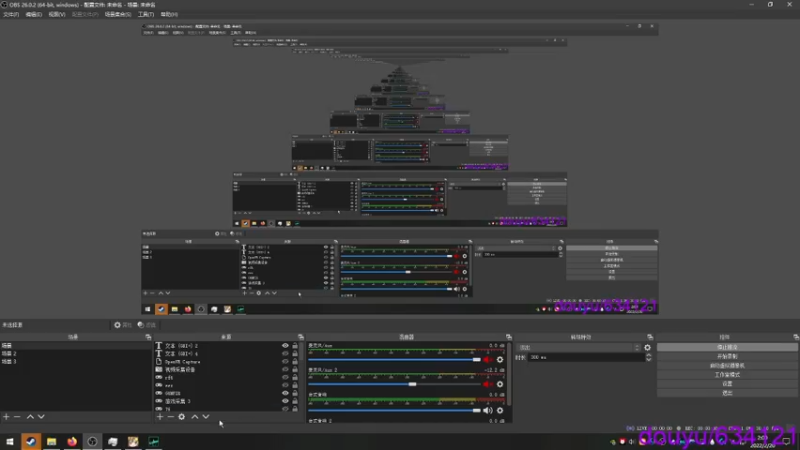Pop out the Scene Transitions dock panel
The height and width of the screenshot is (450, 800).
point(649,337)
